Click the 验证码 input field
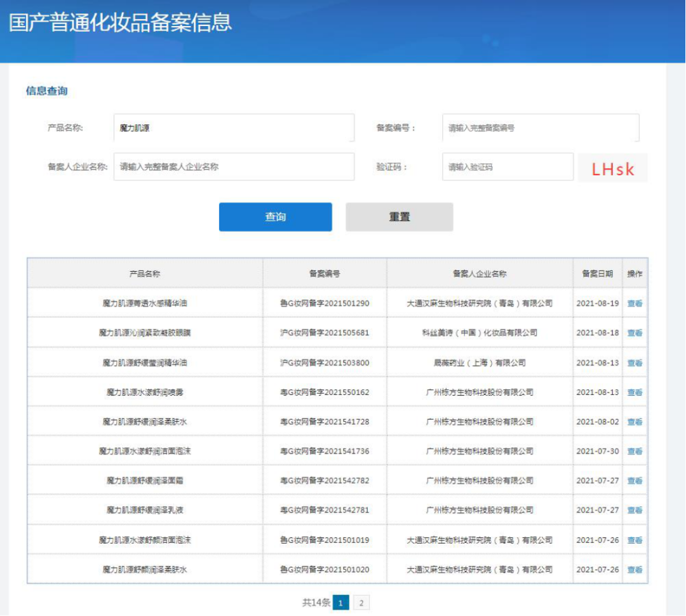 (x=507, y=167)
